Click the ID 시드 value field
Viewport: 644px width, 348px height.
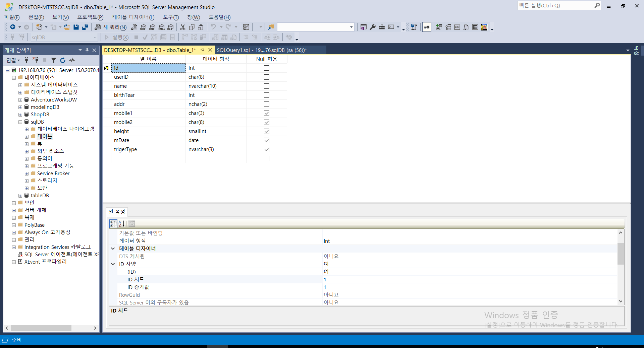(470, 280)
